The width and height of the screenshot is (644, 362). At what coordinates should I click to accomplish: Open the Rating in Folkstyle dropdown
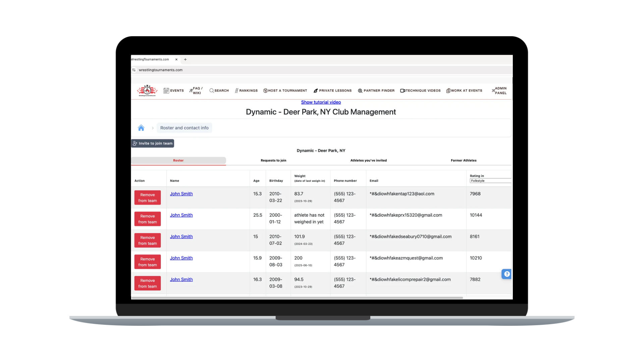[x=490, y=181]
